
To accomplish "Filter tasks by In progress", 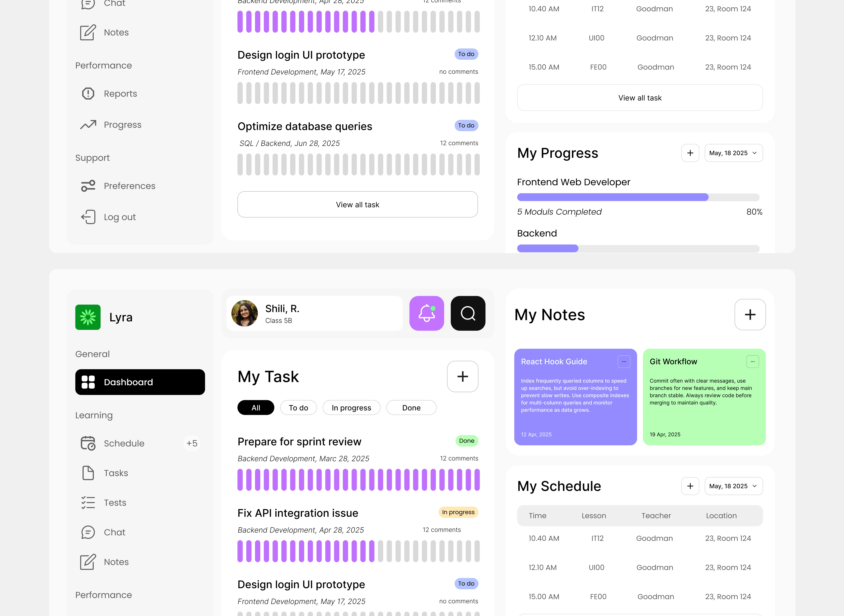I will pos(351,408).
